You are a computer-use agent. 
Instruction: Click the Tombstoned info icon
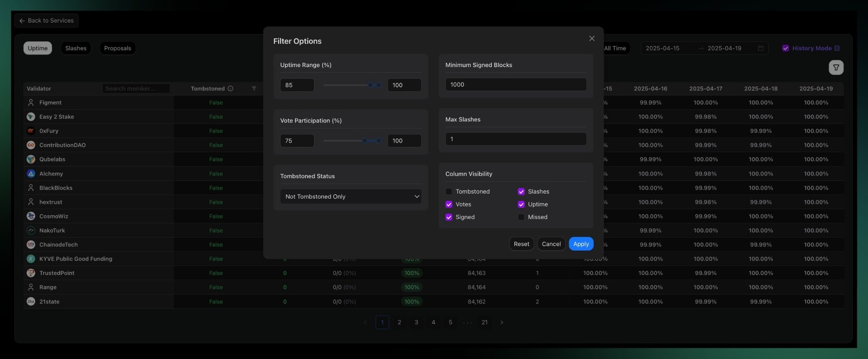coord(231,88)
